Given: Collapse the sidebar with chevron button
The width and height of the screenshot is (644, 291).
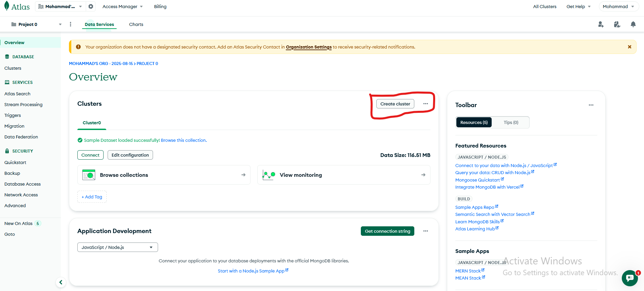Looking at the screenshot, I should click(61, 282).
